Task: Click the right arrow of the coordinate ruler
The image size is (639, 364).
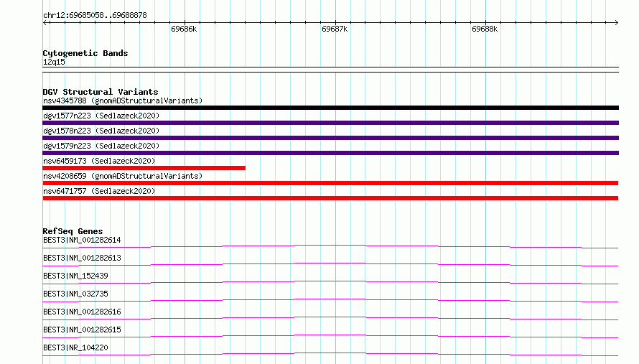Action: (x=616, y=23)
